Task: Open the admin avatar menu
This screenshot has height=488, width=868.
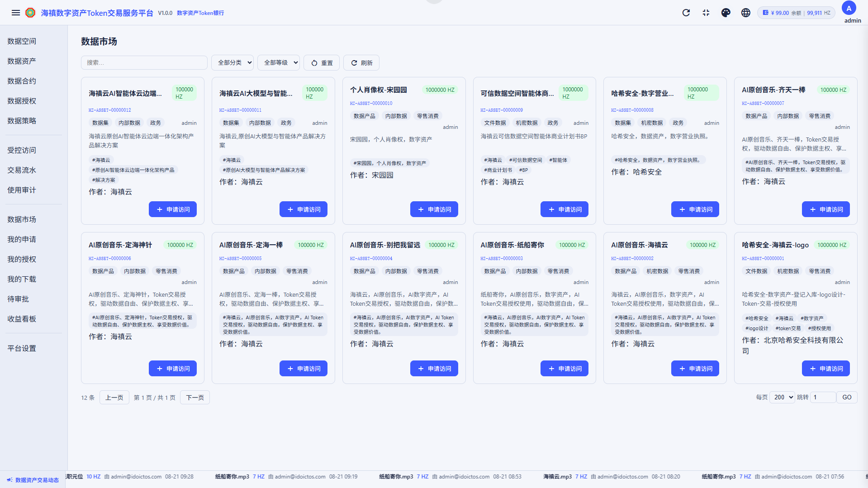Action: pyautogui.click(x=849, y=9)
